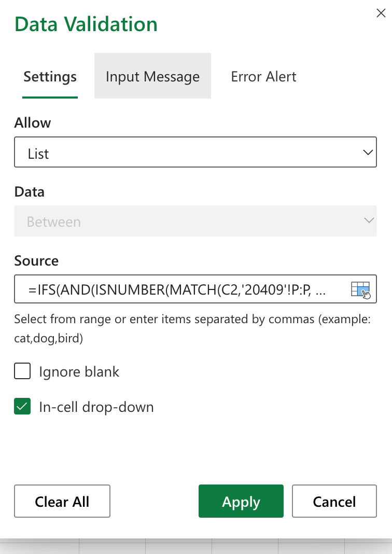Click inside the Source formula field
Screen dimensions: 392x554
click(181, 289)
